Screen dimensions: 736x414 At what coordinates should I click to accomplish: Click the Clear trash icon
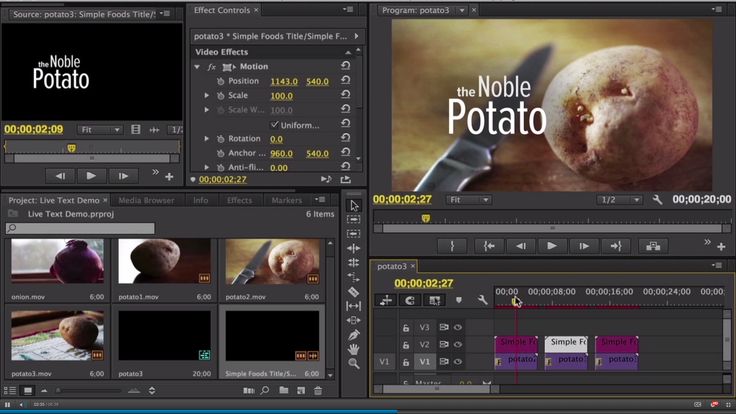click(318, 390)
